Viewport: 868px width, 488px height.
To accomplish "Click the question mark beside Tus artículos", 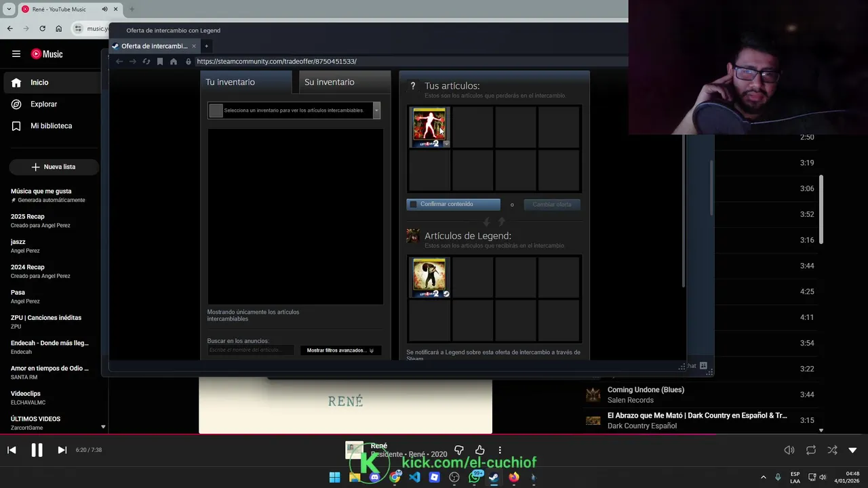I will click(412, 86).
